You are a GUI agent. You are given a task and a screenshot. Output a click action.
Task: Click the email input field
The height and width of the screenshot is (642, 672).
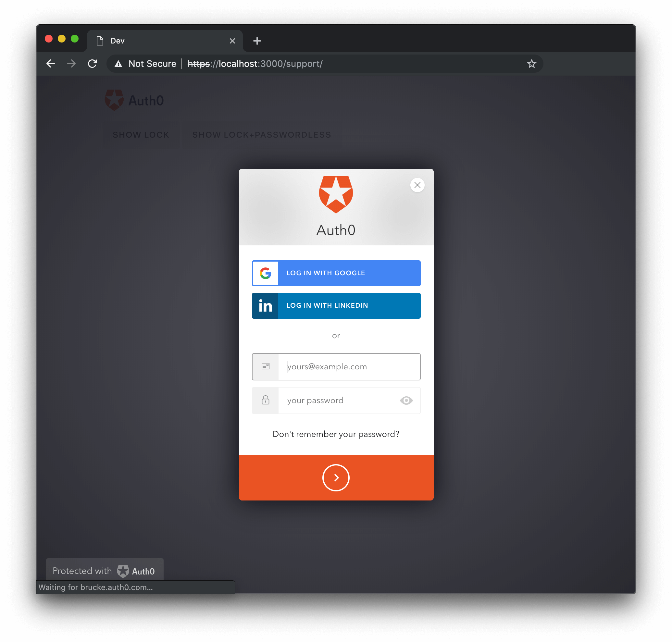tap(335, 366)
